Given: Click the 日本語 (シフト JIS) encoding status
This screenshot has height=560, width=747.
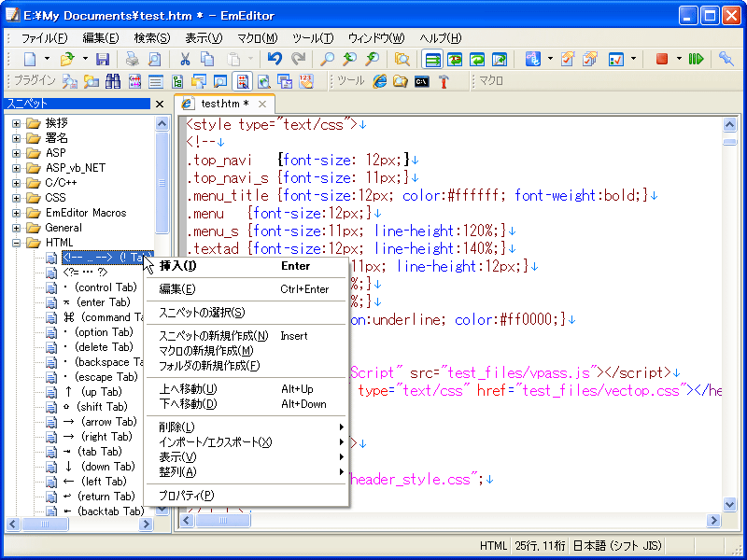Looking at the screenshot, I should click(617, 545).
